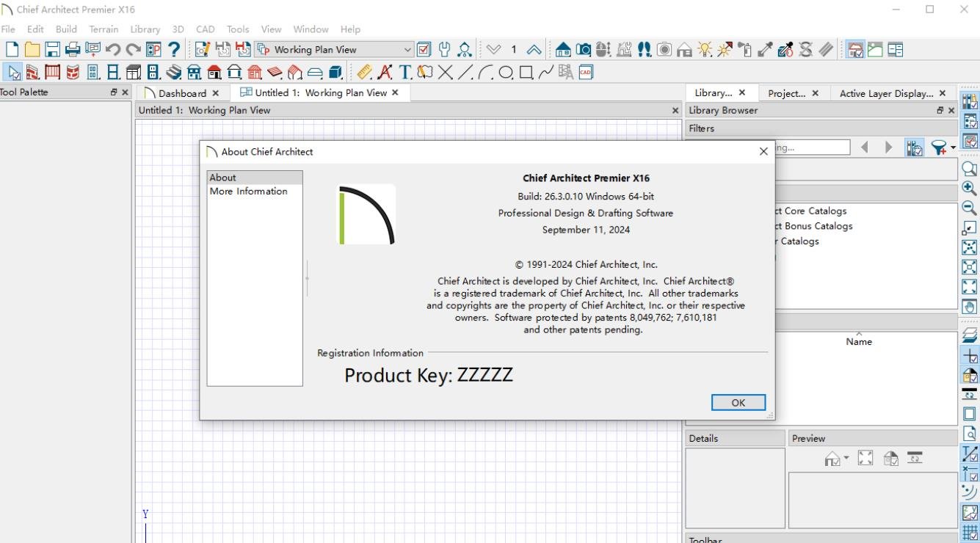Switch to the Dashboard tab

pyautogui.click(x=182, y=93)
